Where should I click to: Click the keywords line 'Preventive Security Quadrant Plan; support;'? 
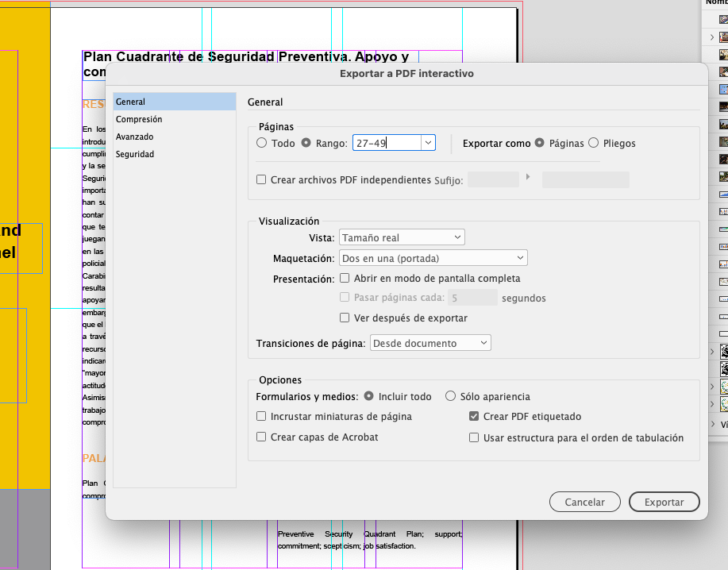tap(370, 534)
